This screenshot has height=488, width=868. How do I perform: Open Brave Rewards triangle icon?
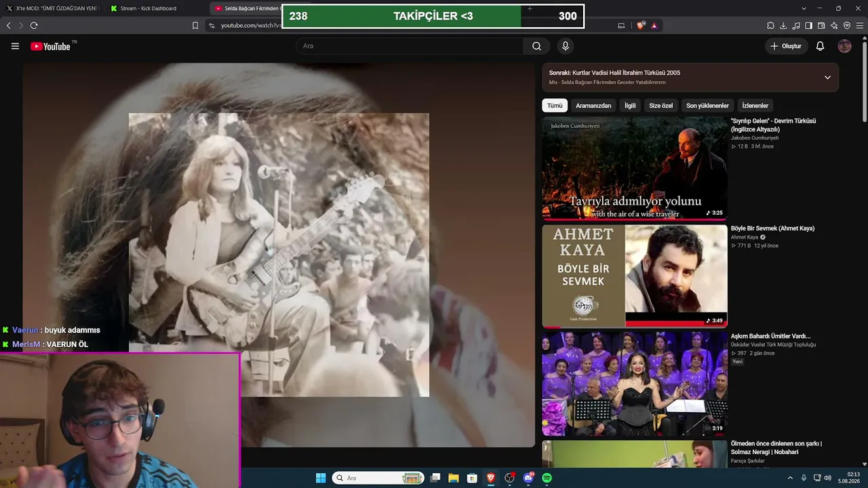654,26
